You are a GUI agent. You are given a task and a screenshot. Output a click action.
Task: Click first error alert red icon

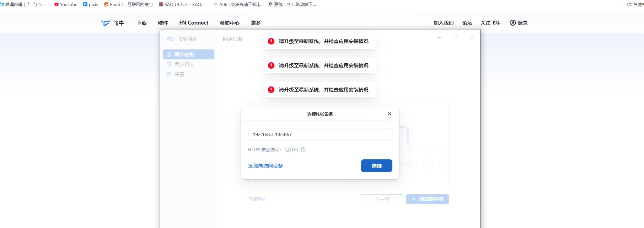(271, 41)
